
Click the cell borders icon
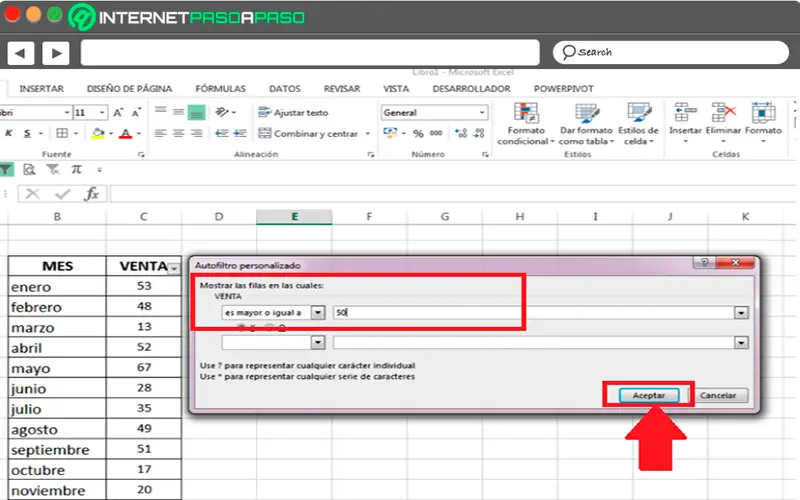[x=62, y=133]
